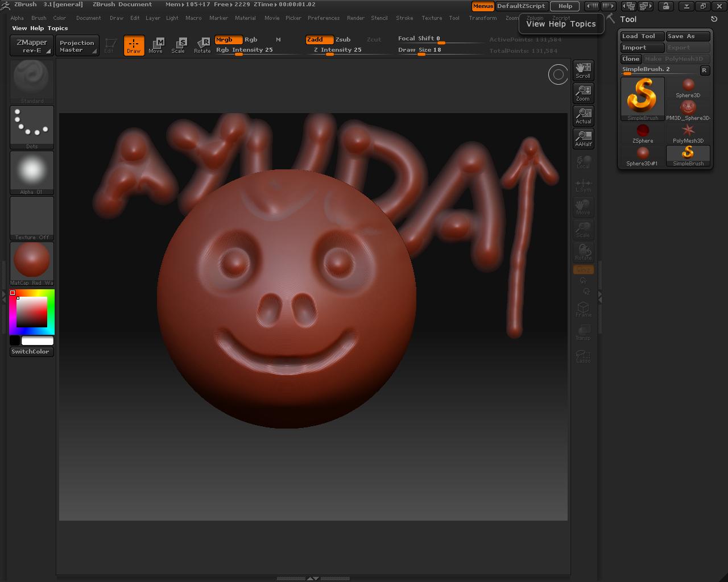Select the Scale transform tool in the top shelf
The image size is (728, 582).
click(x=178, y=45)
